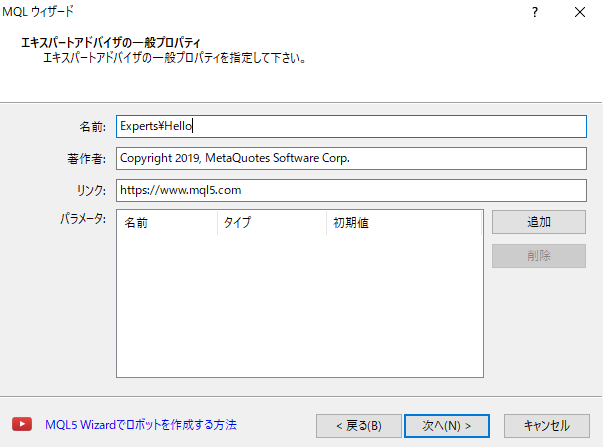This screenshot has width=603, height=447.
Task: Click the 名前 column header in parameters
Action: [167, 223]
